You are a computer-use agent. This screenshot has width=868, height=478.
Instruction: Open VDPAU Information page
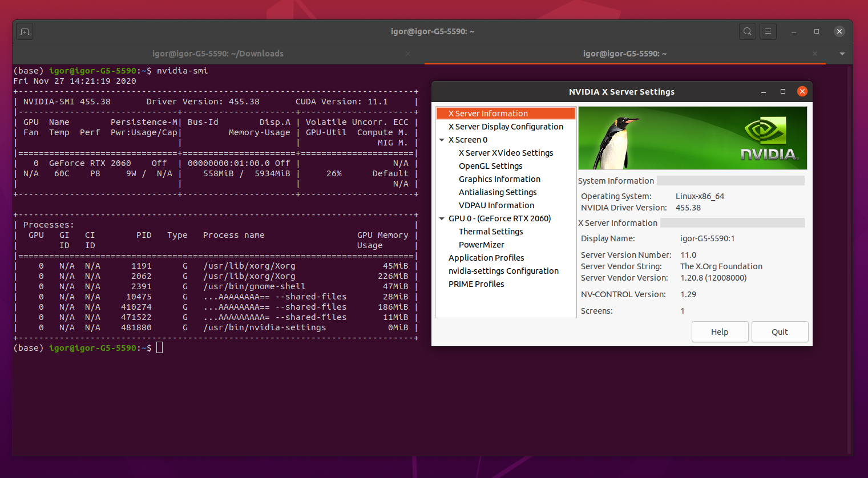496,205
